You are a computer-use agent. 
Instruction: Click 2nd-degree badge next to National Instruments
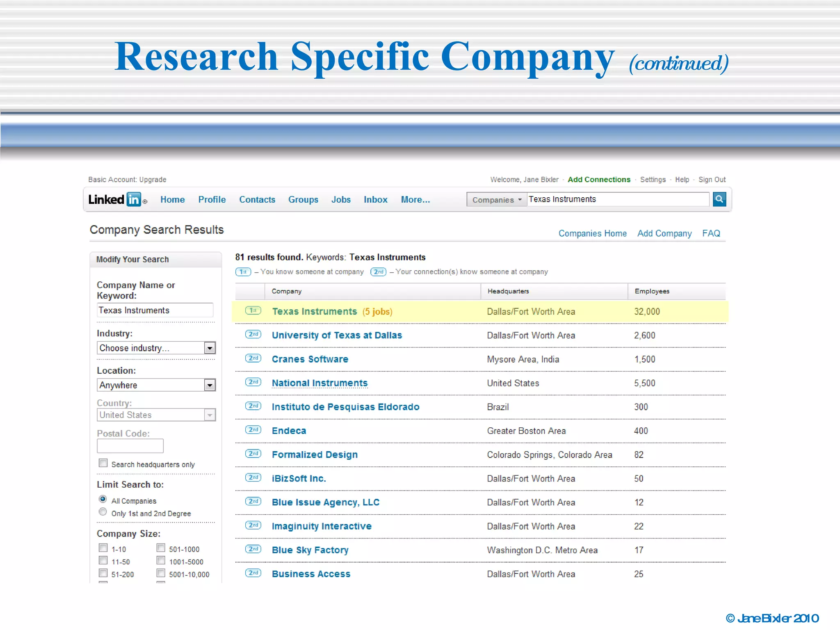pos(253,382)
